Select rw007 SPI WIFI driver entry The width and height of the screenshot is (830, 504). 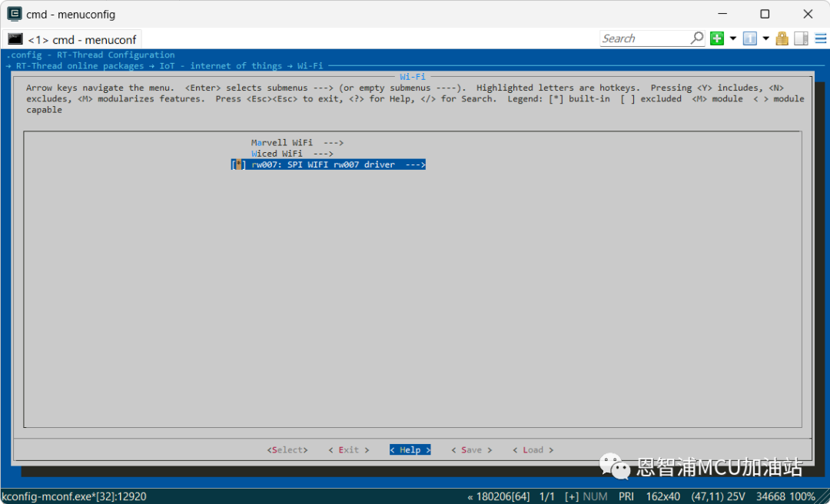(x=338, y=164)
